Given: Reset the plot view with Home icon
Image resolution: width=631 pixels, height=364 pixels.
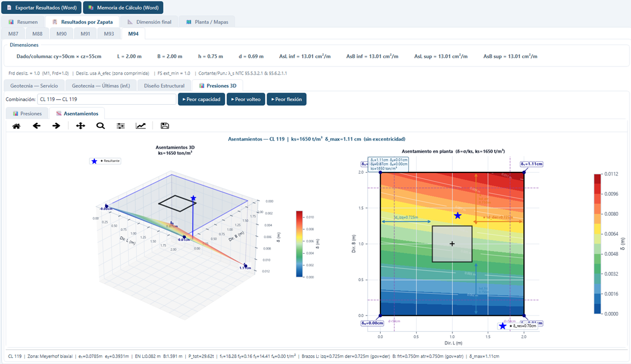Looking at the screenshot, I should pos(16,126).
